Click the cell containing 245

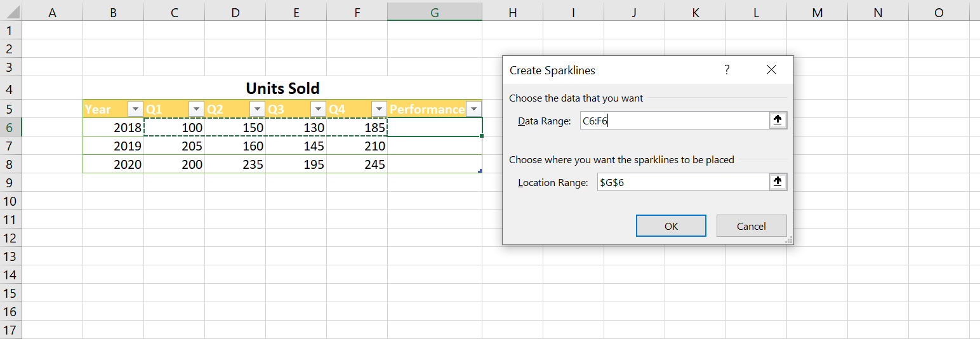pyautogui.click(x=357, y=164)
